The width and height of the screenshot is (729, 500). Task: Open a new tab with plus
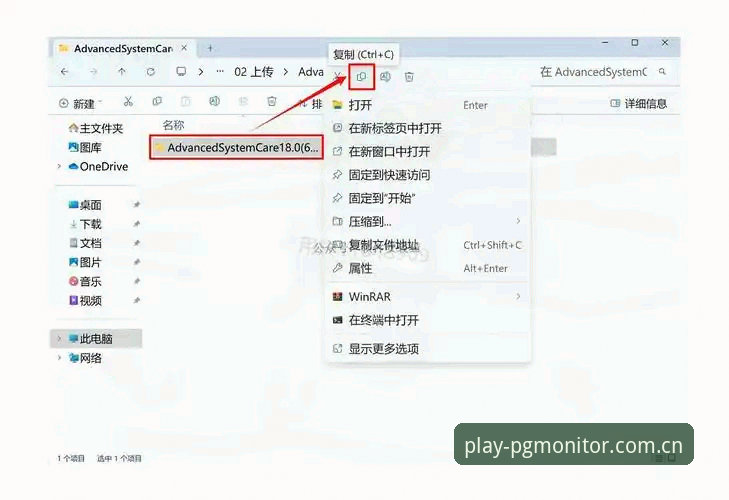tap(210, 48)
